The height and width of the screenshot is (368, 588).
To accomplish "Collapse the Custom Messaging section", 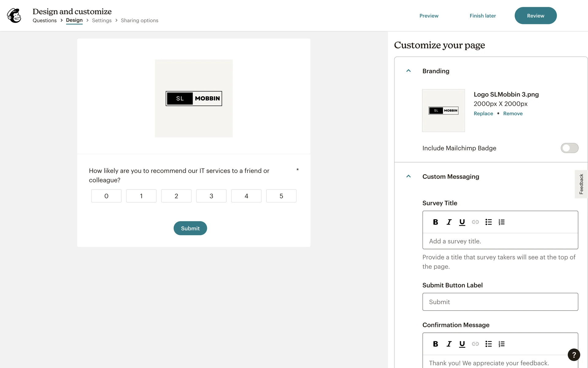I will 408,176.
